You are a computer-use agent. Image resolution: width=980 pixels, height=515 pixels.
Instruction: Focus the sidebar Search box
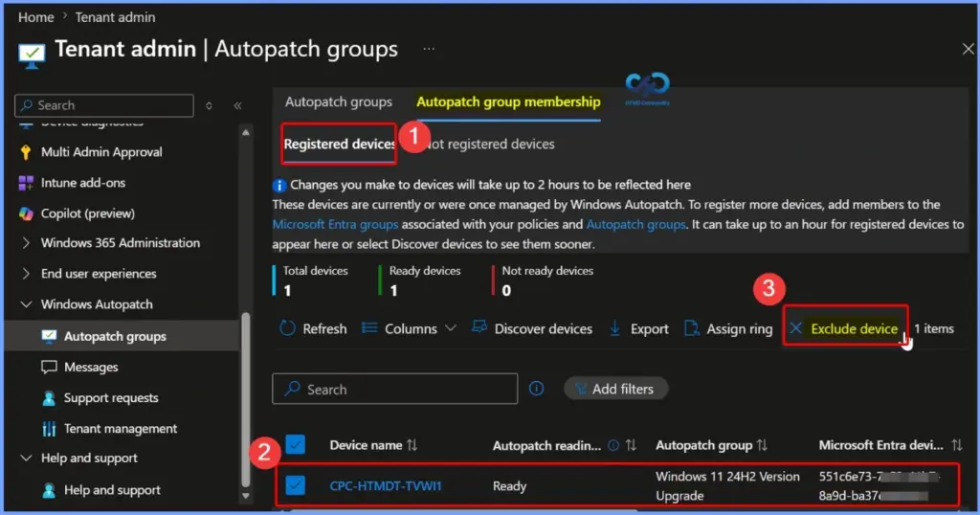click(104, 105)
